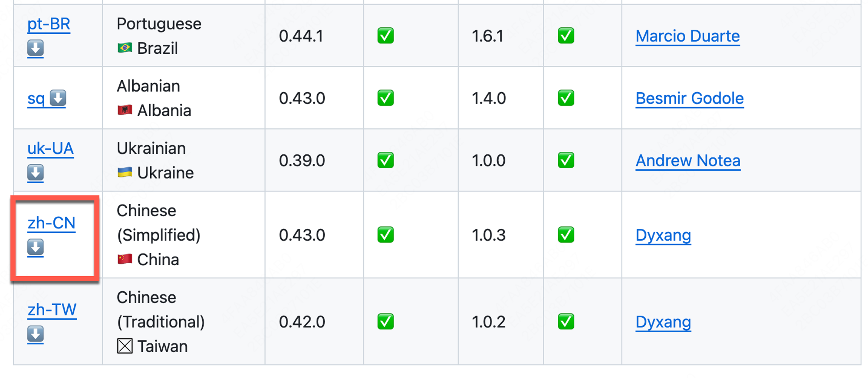This screenshot has height=378, width=868.
Task: Click the Ukraine flag icon
Action: click(125, 173)
